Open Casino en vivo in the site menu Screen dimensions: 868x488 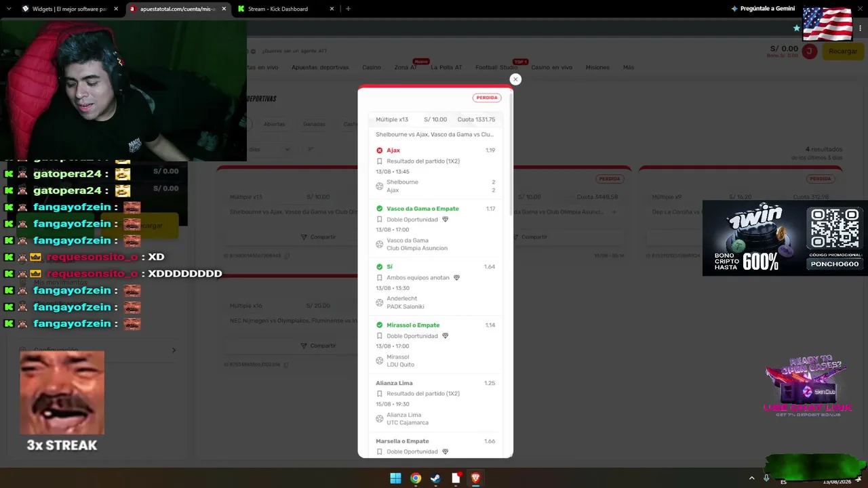[x=551, y=68]
